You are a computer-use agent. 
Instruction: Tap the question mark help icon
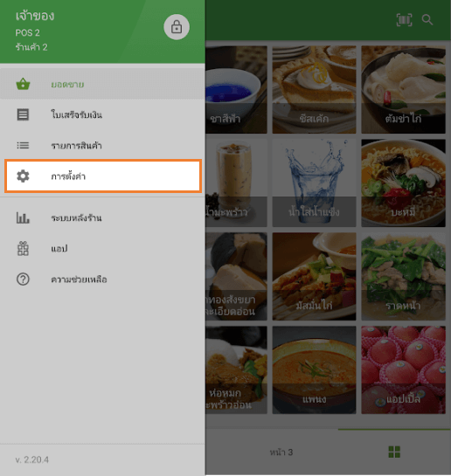23,279
